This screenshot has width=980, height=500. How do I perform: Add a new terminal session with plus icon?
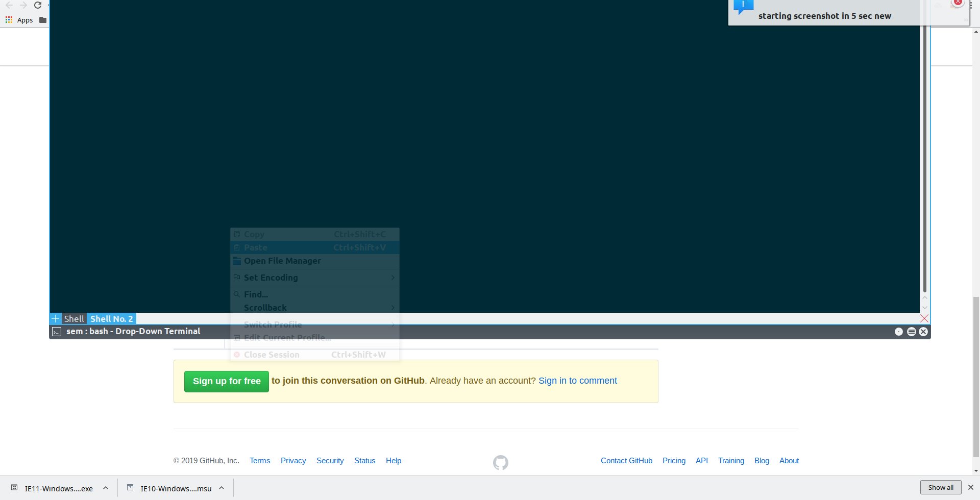[x=56, y=318]
